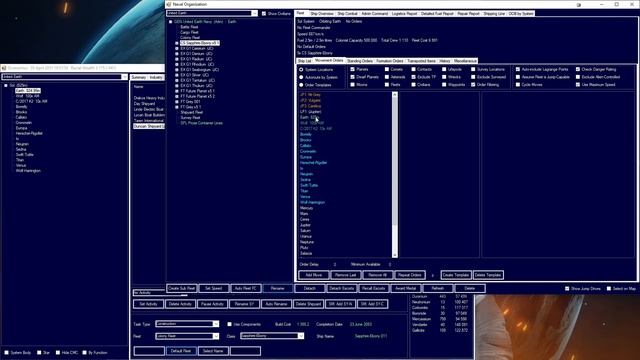This screenshot has width=640, height=360.
Task: Select the Order Templates radio button
Action: click(x=301, y=85)
